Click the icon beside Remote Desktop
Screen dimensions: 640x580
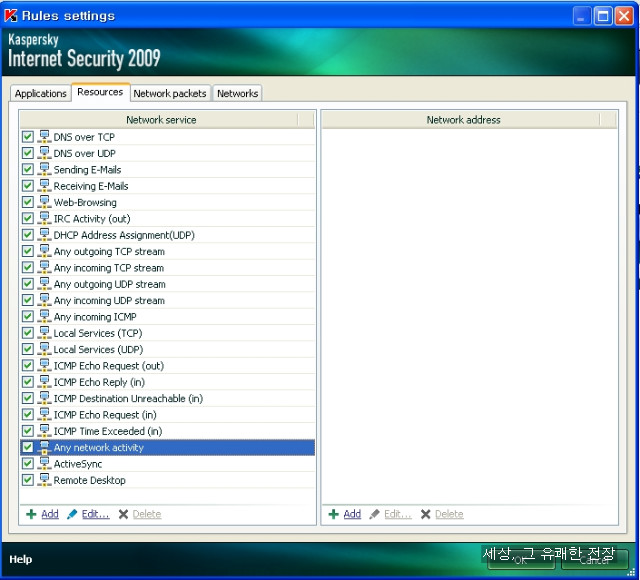pyautogui.click(x=44, y=480)
